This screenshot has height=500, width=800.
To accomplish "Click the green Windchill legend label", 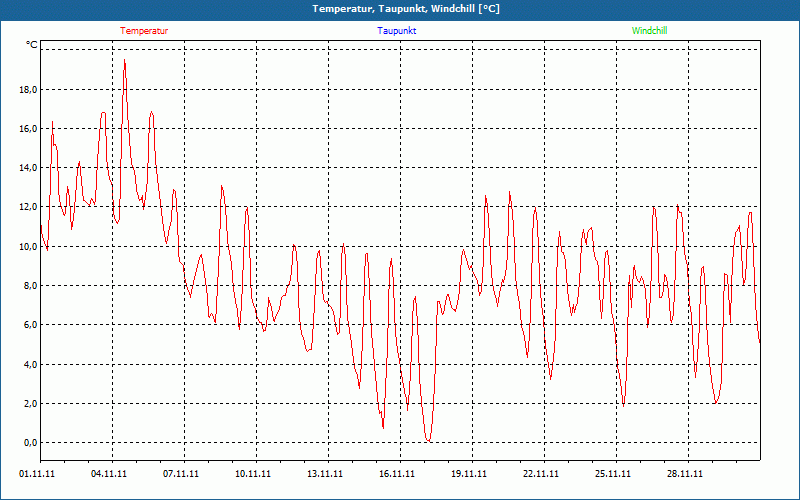I will (x=649, y=31).
